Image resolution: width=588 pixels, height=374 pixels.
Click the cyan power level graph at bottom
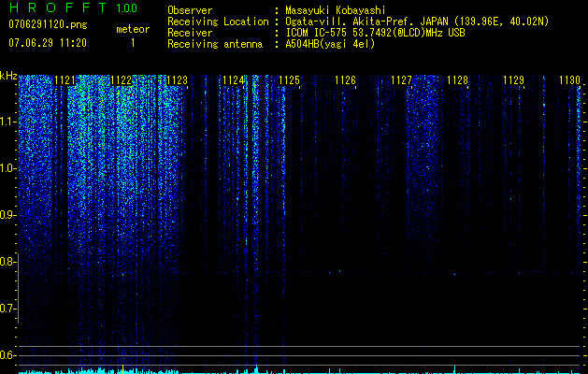[299, 370]
